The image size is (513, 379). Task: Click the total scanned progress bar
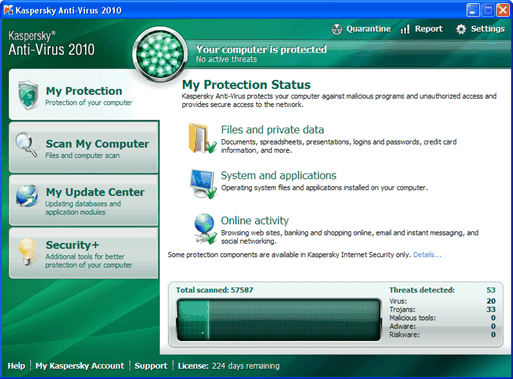click(279, 320)
